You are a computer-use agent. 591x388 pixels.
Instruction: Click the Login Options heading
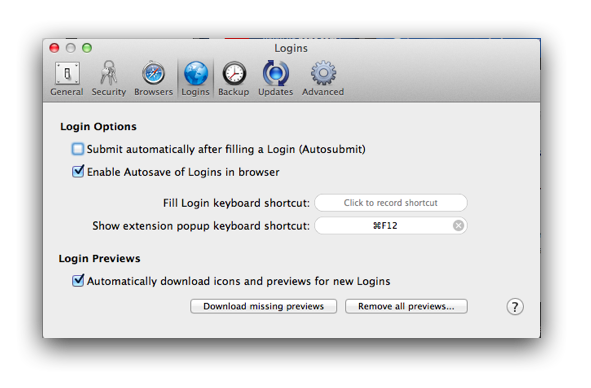(x=98, y=126)
